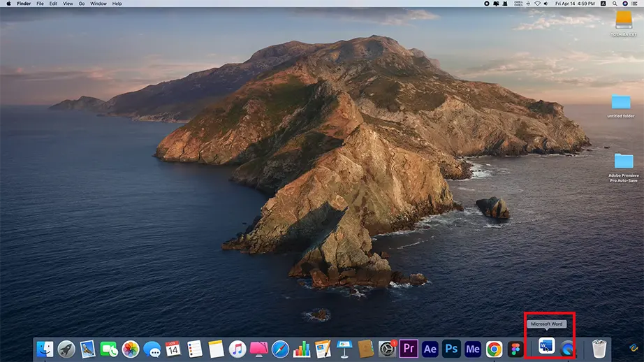
Task: Open Google Chrome from the Dock
Action: click(x=494, y=349)
